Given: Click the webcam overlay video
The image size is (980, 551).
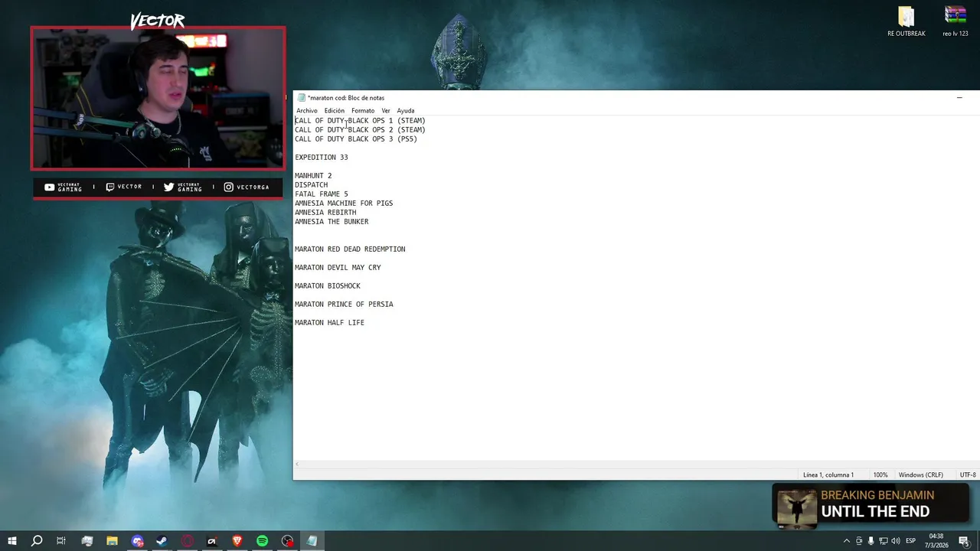Looking at the screenshot, I should click(x=158, y=98).
